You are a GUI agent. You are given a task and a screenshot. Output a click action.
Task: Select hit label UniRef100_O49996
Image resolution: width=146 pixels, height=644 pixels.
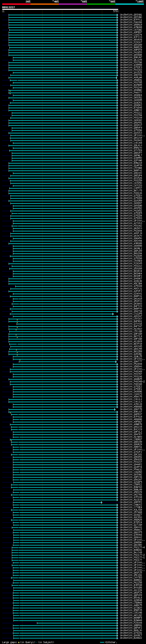131,392
